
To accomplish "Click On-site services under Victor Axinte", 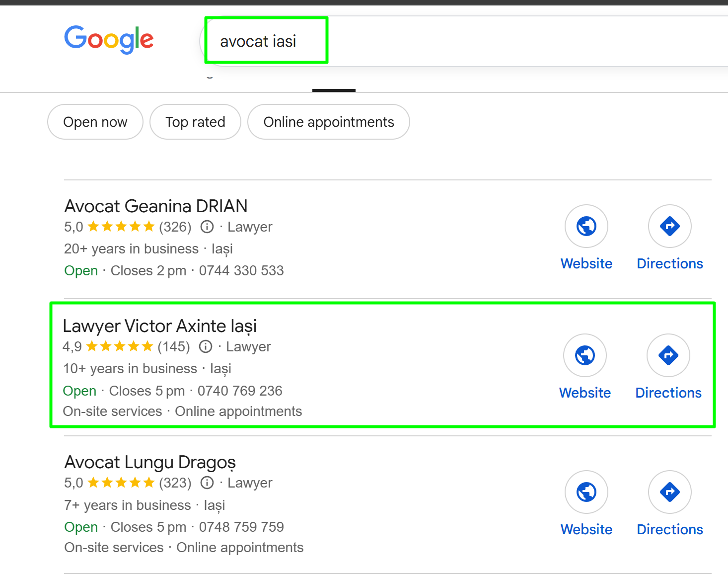I will 113,411.
